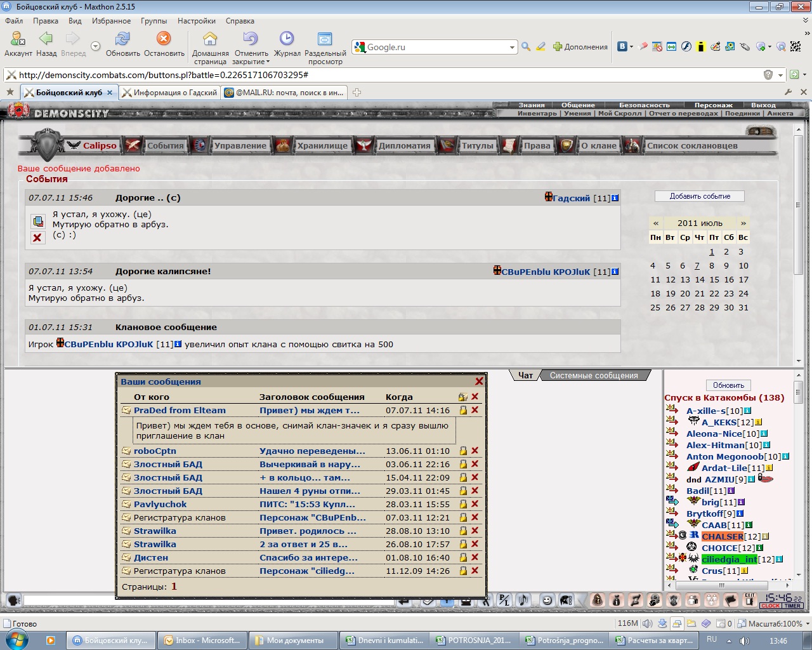
Task: Open the Инвентарь link in the top menu
Action: tap(537, 113)
